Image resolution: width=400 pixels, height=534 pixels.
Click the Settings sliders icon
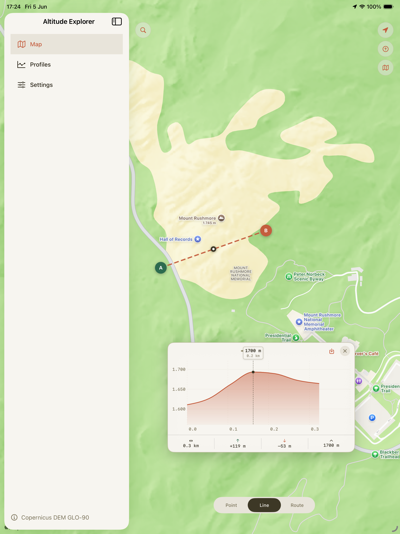21,85
